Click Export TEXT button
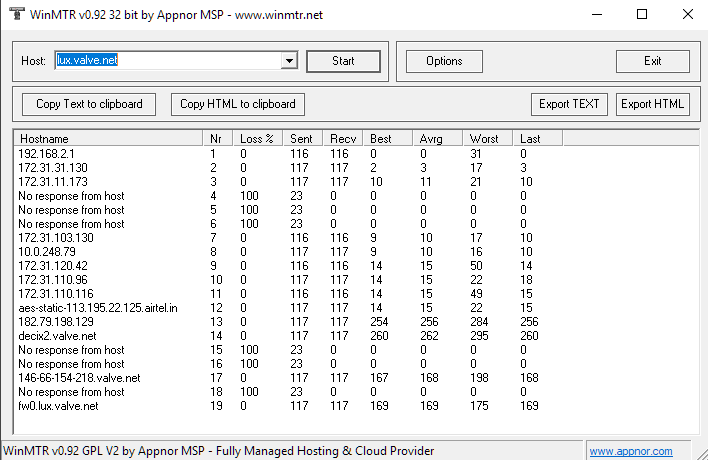 [569, 104]
